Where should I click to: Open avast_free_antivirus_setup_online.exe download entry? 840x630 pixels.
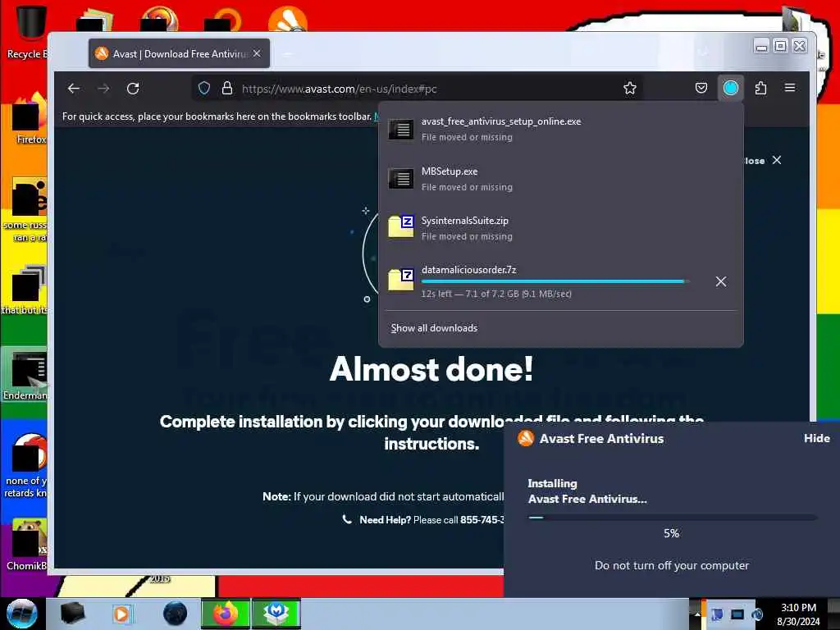coord(560,129)
